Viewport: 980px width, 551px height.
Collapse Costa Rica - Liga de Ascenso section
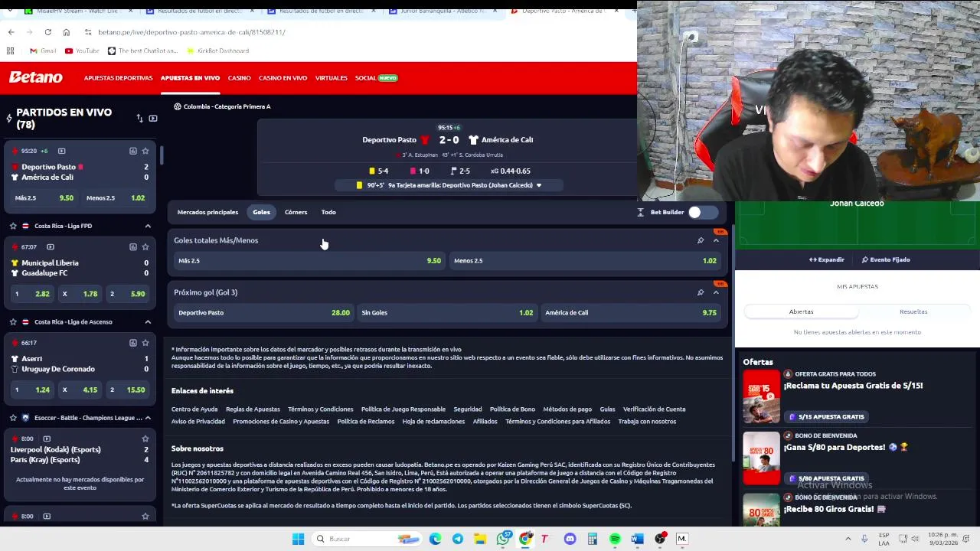point(148,321)
